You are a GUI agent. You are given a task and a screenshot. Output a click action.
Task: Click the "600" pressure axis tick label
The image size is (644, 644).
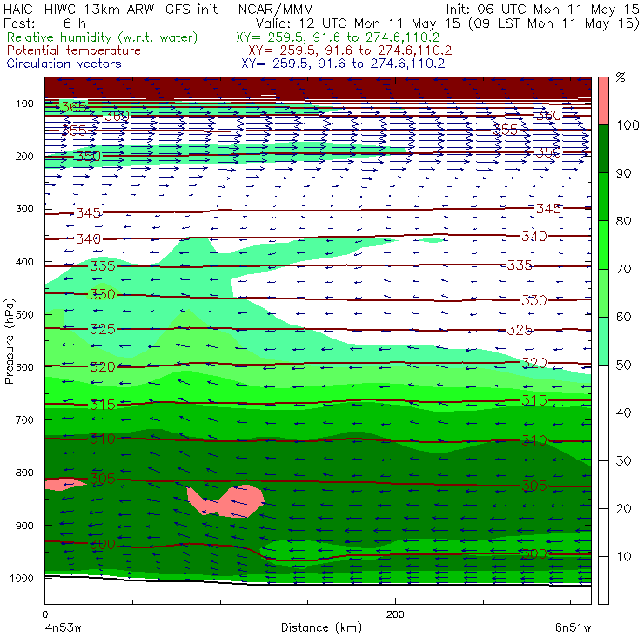24,367
